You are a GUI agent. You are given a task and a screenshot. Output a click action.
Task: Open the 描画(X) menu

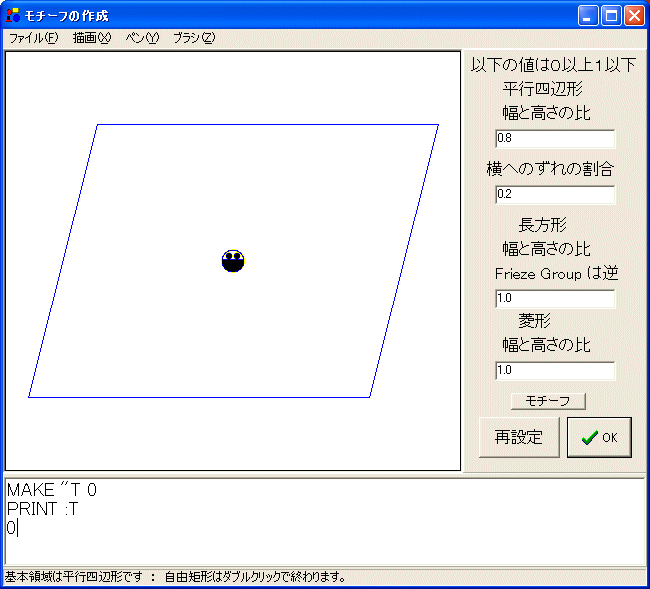pyautogui.click(x=92, y=38)
